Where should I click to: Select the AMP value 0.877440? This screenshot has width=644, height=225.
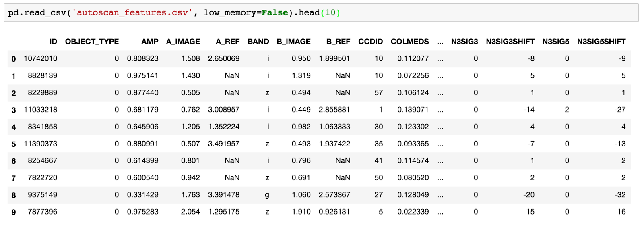142,92
